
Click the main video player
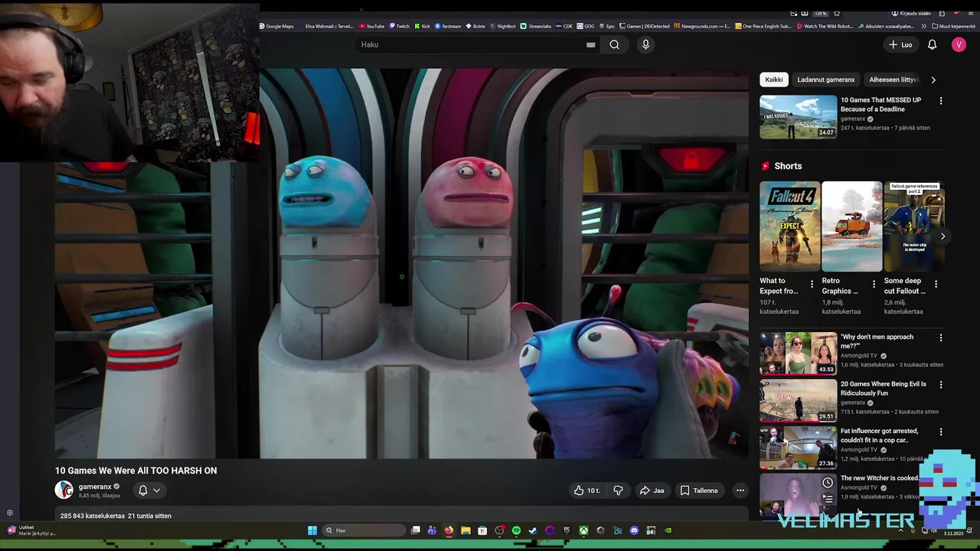401,263
